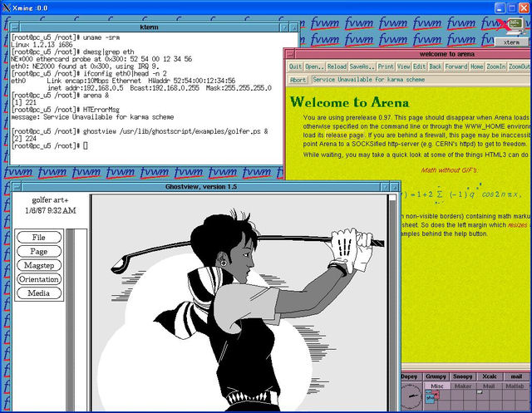Click the Snoopy button in button bar
This screenshot has width=532, height=413.
tap(463, 376)
